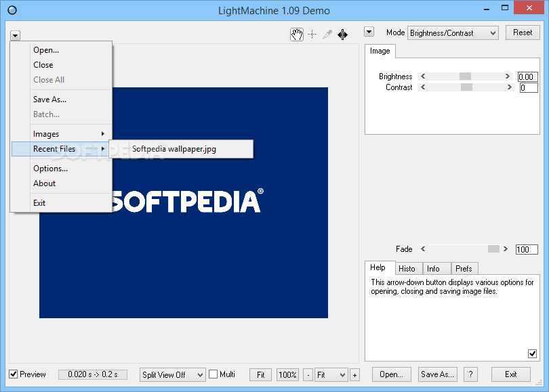Click the LightMachine title bar app icon
Image resolution: width=549 pixels, height=392 pixels.
click(12, 10)
